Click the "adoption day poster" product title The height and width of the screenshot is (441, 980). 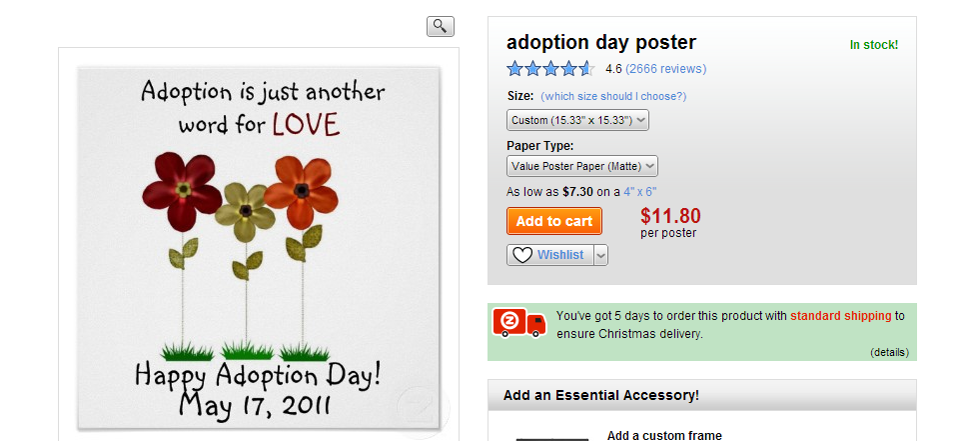[601, 42]
